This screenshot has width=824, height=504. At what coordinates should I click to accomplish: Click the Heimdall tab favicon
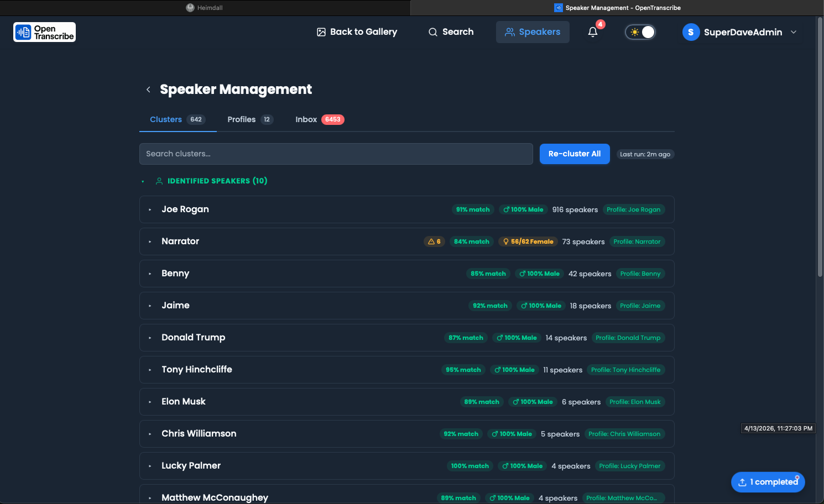point(190,8)
